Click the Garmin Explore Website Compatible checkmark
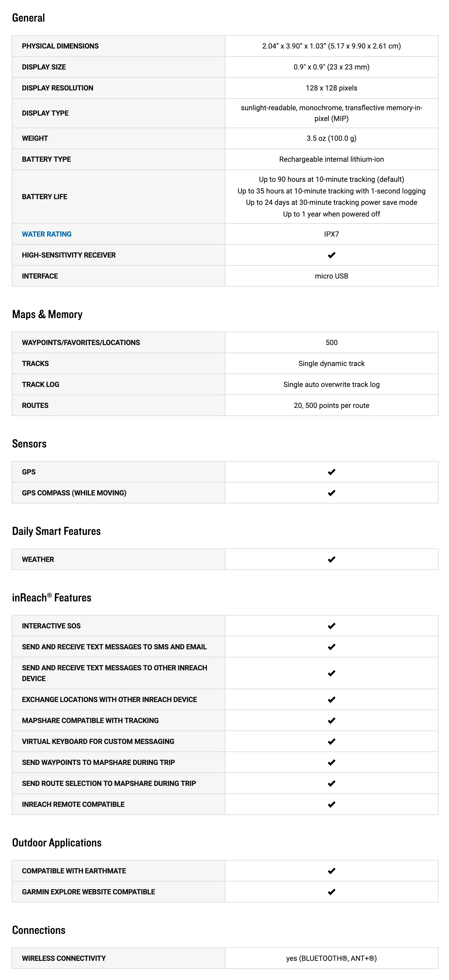449x980 pixels. 331,892
